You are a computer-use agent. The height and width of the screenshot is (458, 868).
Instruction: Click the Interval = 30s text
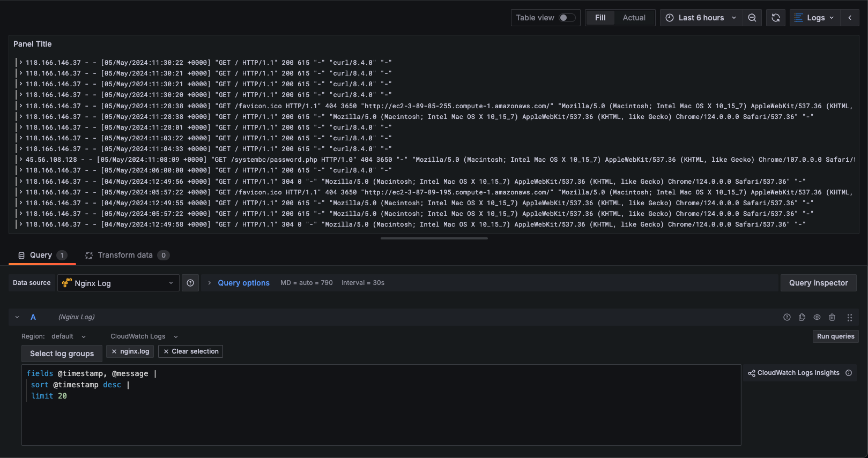pos(363,283)
